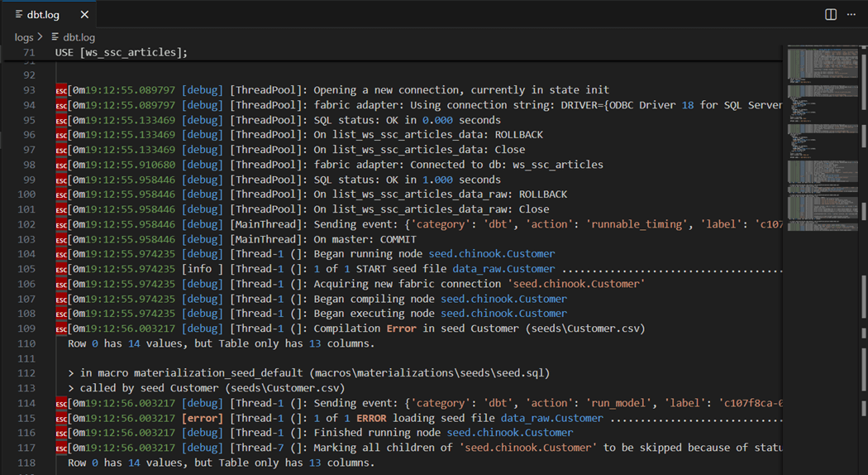This screenshot has height=475, width=868.
Task: Jump to sticky line USE [ws_ssc_articles]
Action: (122, 52)
